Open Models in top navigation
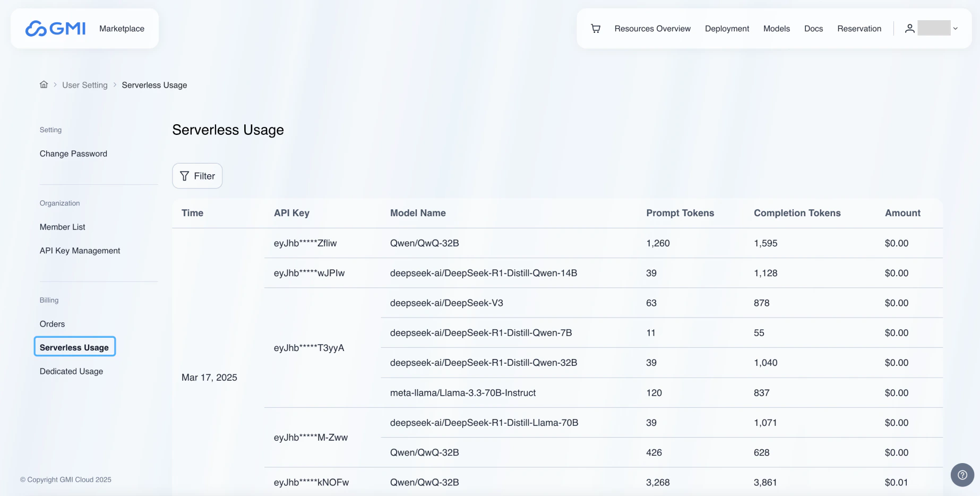 776,29
